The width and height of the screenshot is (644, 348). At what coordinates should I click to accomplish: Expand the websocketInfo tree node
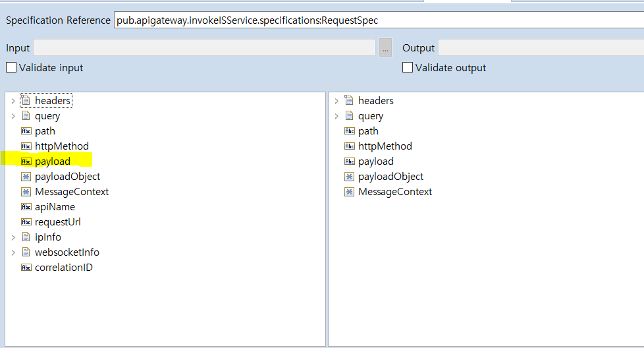click(x=13, y=252)
